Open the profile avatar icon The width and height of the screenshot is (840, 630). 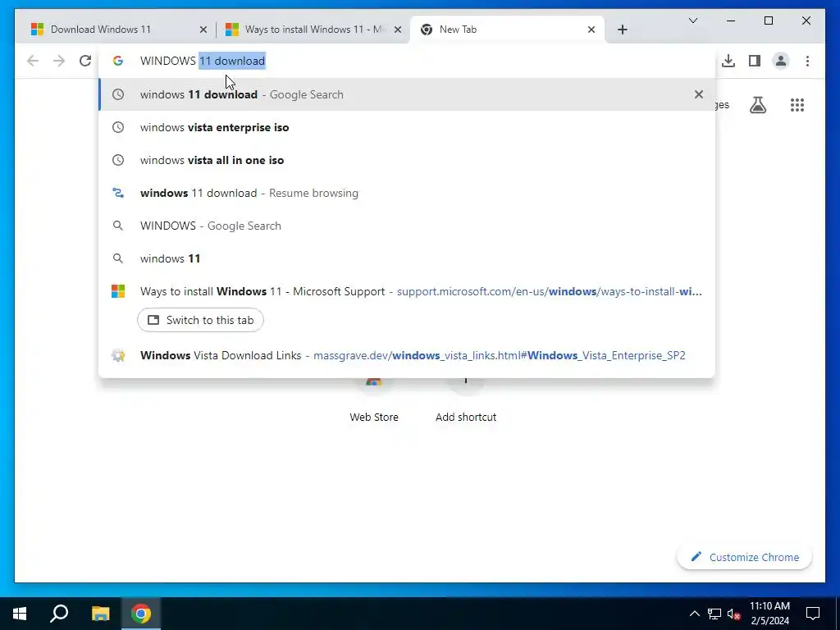point(781,61)
